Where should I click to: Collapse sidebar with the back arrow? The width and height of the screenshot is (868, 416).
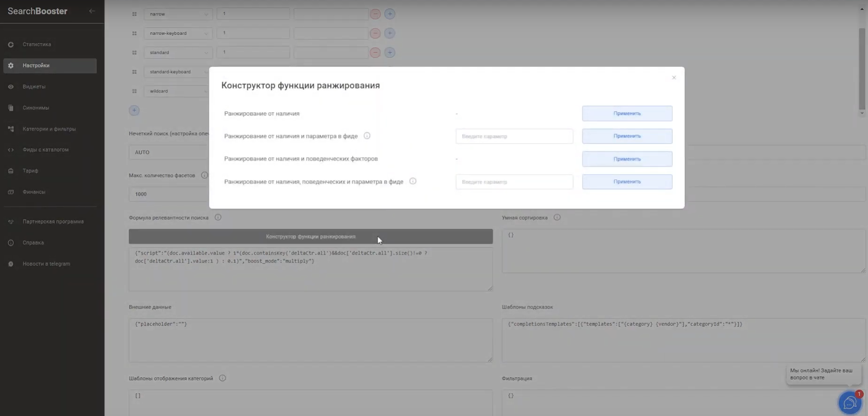(92, 11)
